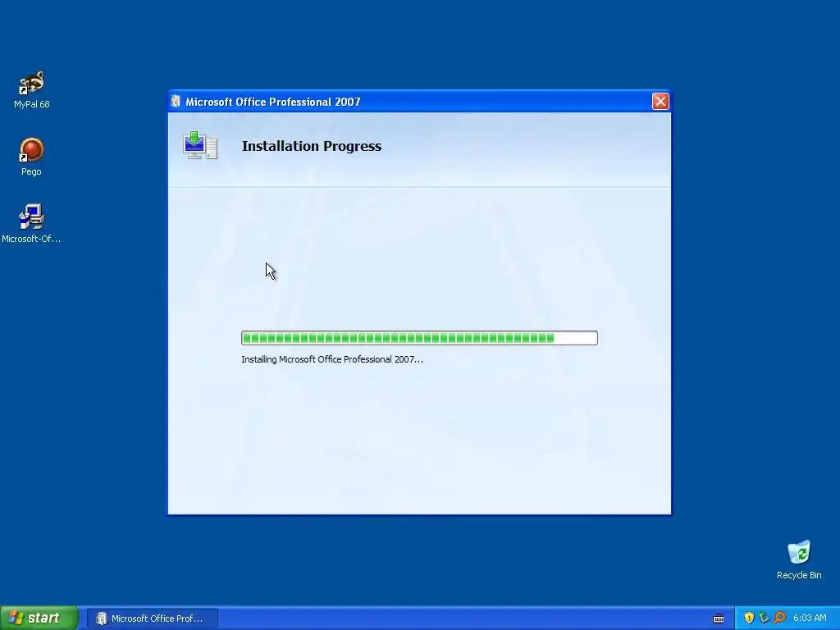Viewport: 840px width, 630px height.
Task: Click the 6:03 AM system clock
Action: [x=810, y=619]
